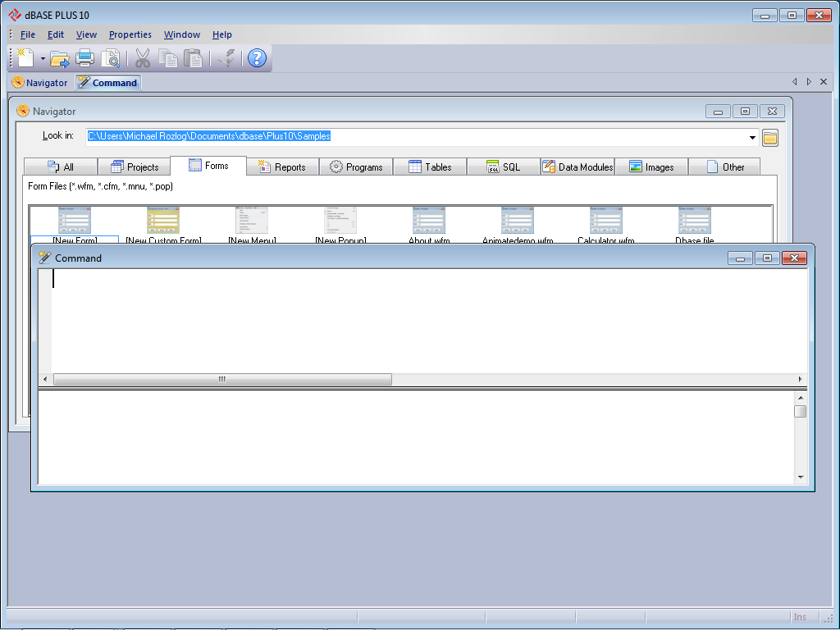Open the Help menu
The height and width of the screenshot is (630, 840).
coord(221,34)
